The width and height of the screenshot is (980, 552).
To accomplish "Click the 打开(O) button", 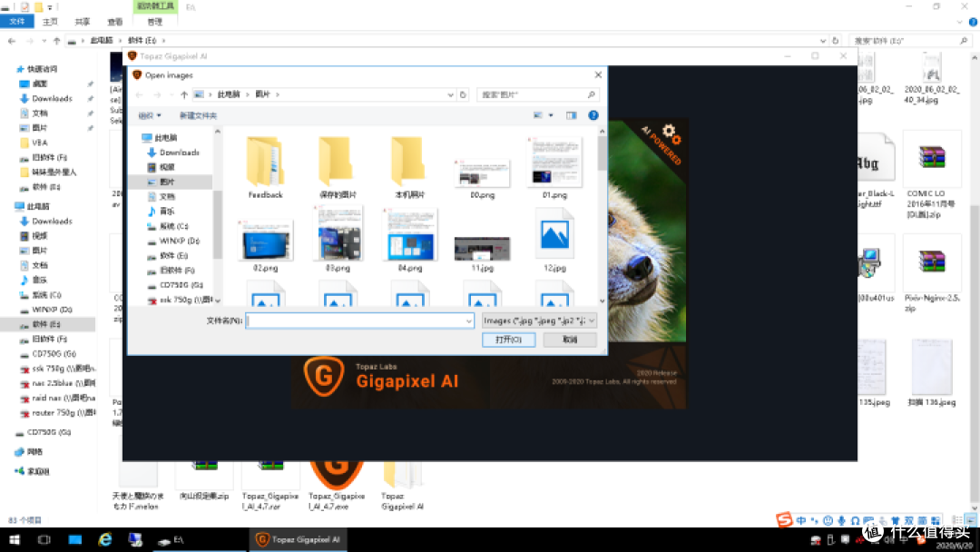I will 508,340.
